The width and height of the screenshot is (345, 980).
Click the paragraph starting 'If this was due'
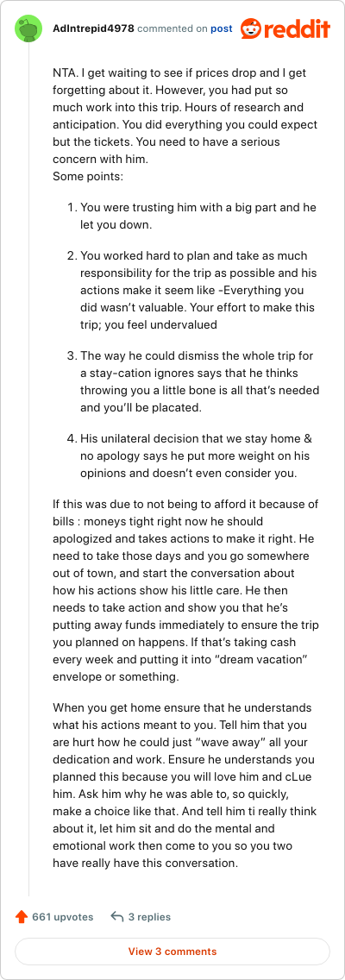[x=185, y=573]
